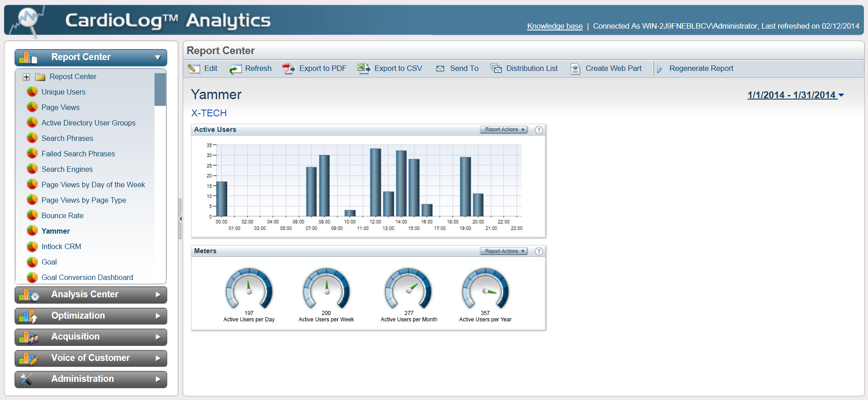The width and height of the screenshot is (868, 400).
Task: Click the Distribution List icon
Action: [496, 69]
